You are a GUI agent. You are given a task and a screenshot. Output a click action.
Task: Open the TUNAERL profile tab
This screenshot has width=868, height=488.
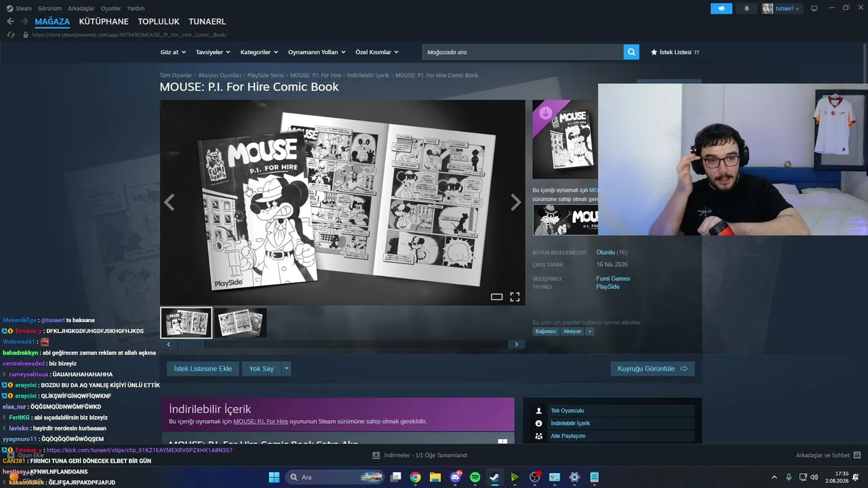(x=208, y=22)
